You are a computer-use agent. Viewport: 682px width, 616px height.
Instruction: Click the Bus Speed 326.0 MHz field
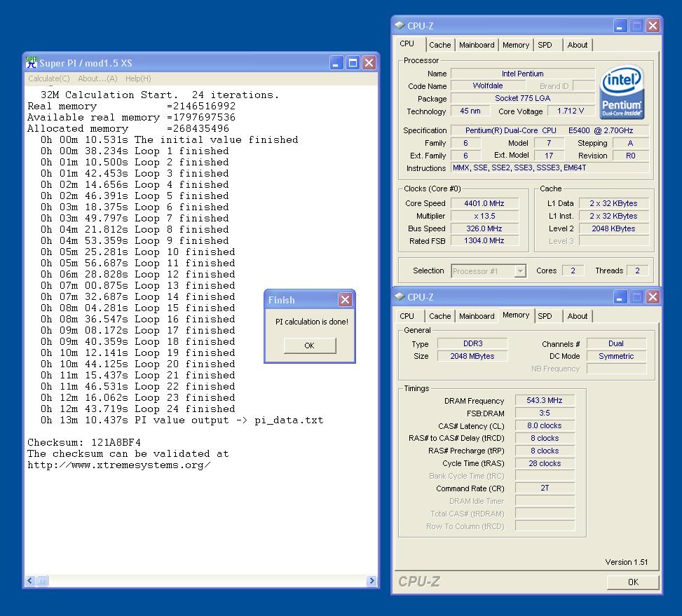click(x=484, y=228)
